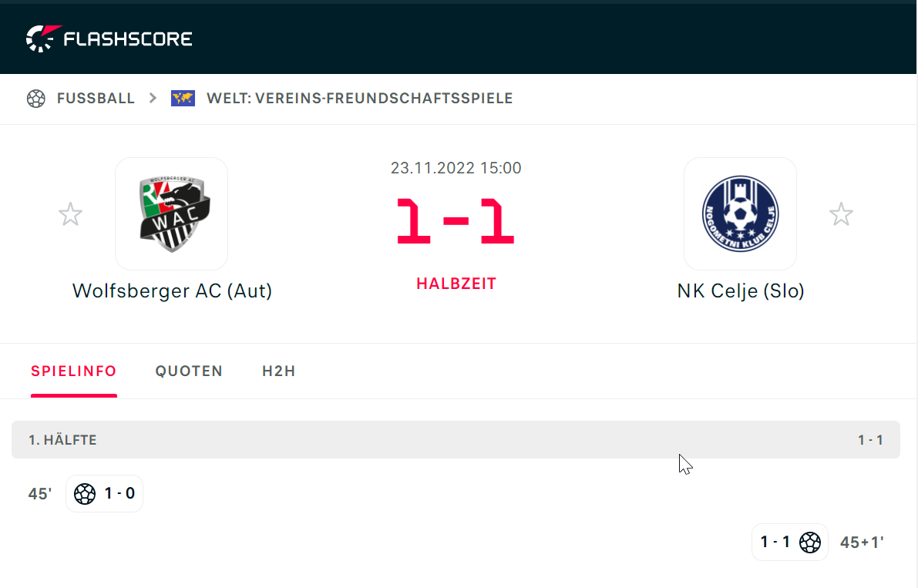Screen dimensions: 918x588
Task: Collapse the 1. Hälfte section header
Action: (456, 440)
